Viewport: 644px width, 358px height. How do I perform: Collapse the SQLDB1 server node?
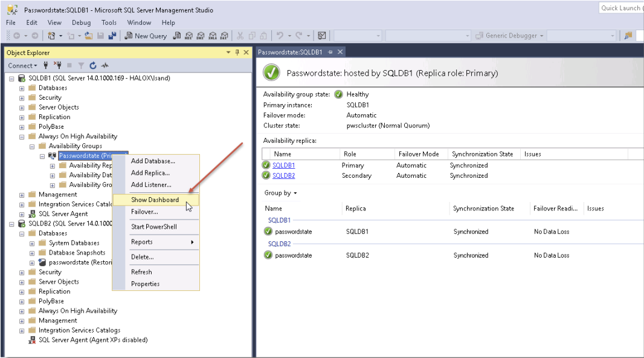pos(11,78)
